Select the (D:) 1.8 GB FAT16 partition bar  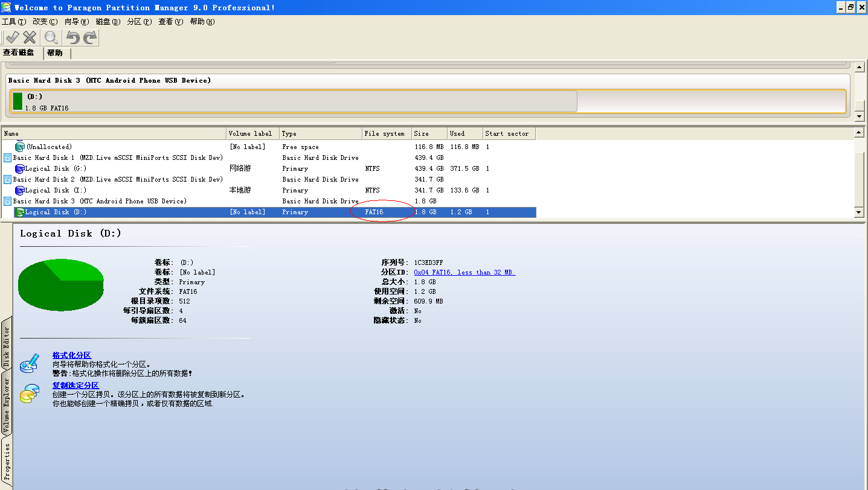[x=294, y=101]
